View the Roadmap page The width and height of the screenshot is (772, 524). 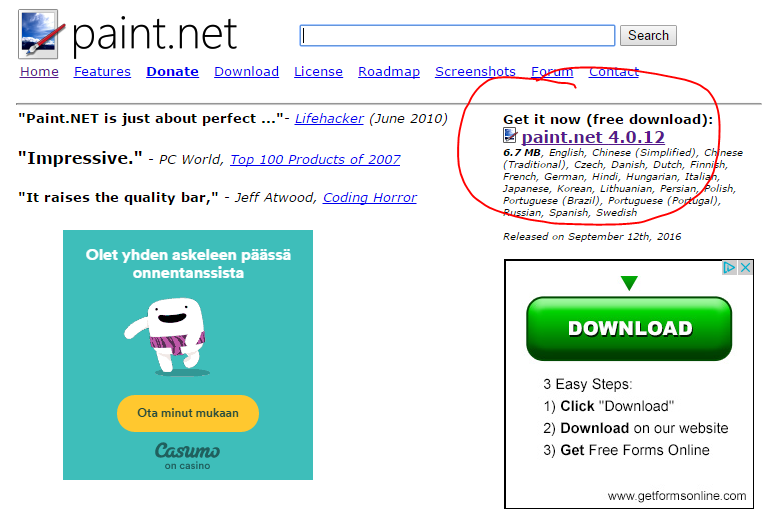(x=389, y=72)
